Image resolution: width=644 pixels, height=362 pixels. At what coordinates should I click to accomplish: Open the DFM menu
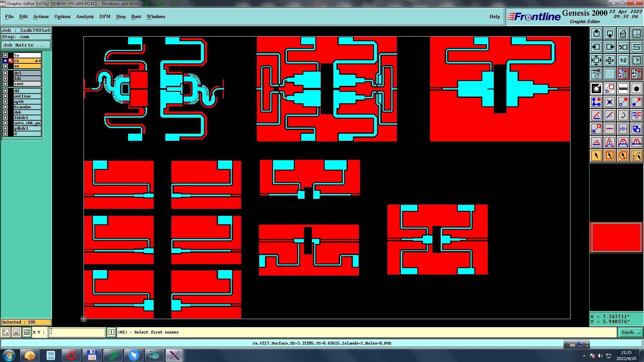105,16
